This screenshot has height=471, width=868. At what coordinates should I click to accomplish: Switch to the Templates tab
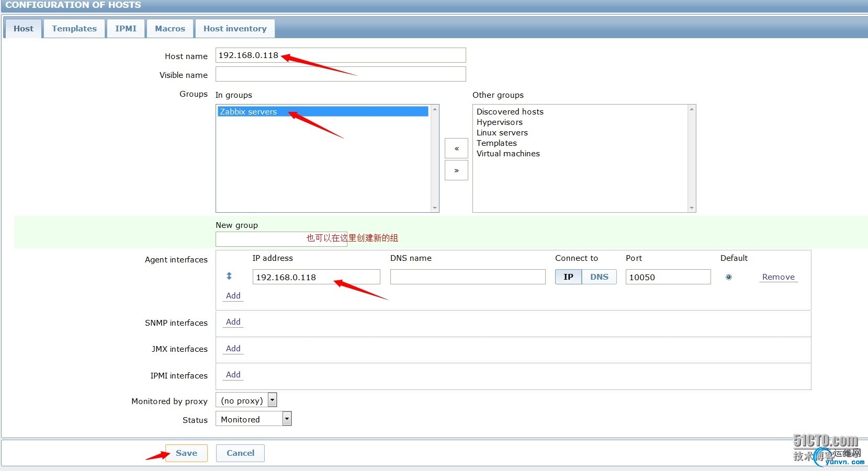74,29
